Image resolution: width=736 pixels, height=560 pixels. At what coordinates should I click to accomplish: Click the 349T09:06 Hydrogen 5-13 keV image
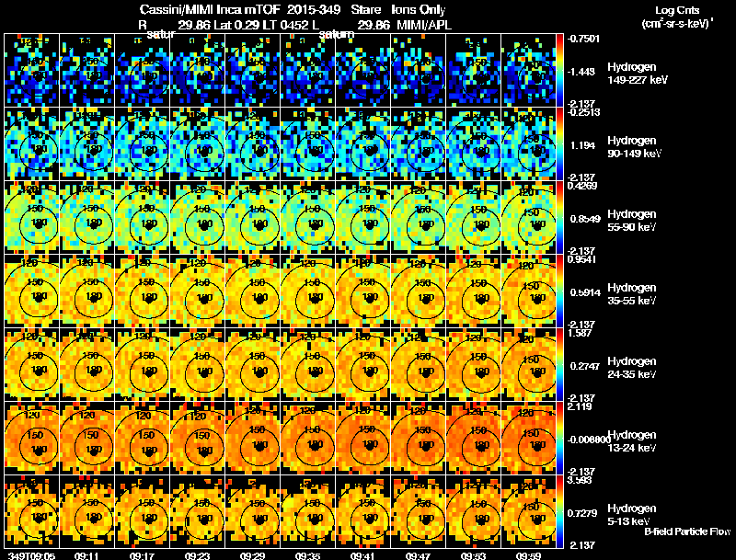coord(32,511)
